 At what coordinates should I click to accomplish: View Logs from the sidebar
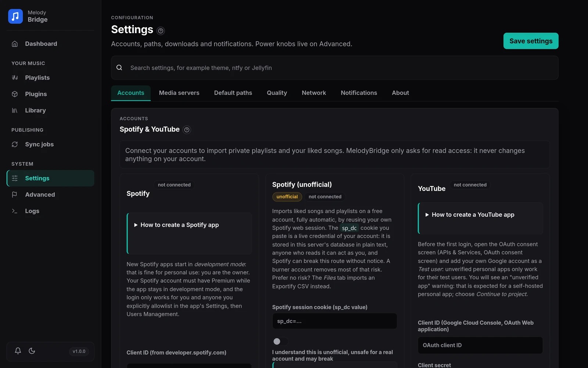(x=50, y=211)
